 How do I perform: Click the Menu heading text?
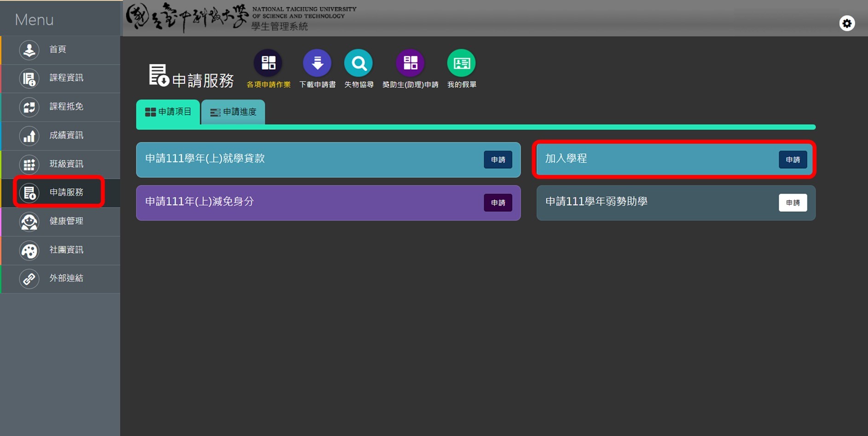point(34,20)
